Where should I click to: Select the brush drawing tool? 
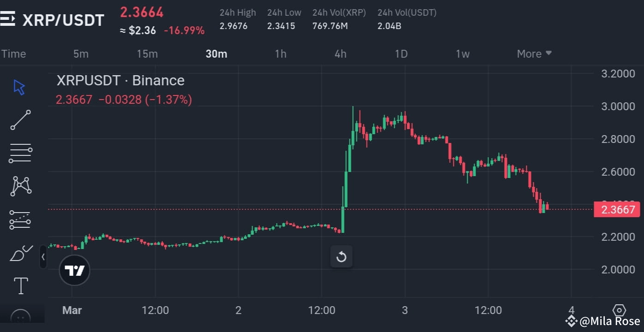[20, 253]
